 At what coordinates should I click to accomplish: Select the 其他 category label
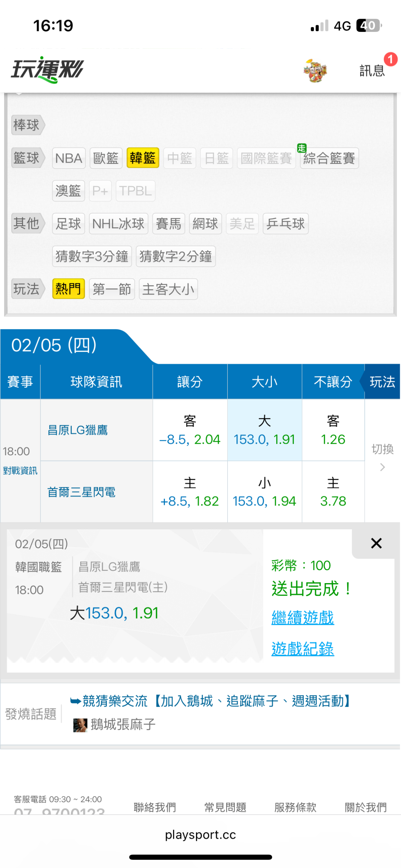pyautogui.click(x=28, y=223)
